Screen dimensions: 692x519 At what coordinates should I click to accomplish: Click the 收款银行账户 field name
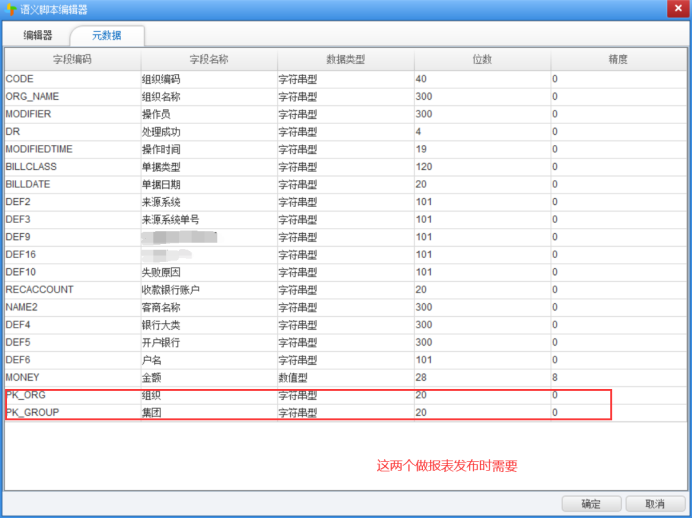click(x=171, y=290)
